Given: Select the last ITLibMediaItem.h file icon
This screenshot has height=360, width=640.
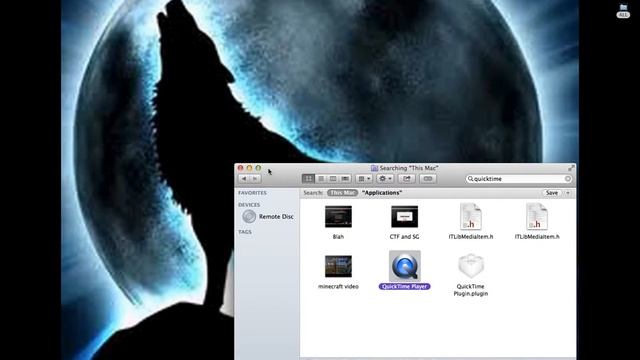Looking at the screenshot, I should click(536, 216).
